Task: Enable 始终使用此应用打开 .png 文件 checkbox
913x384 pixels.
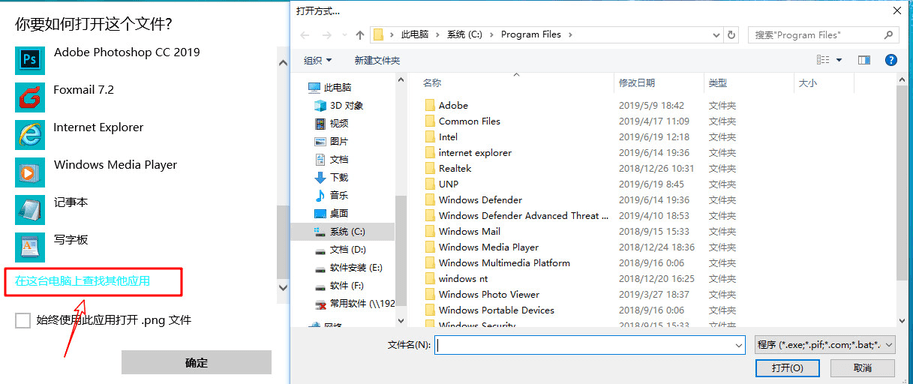Action: coord(23,320)
